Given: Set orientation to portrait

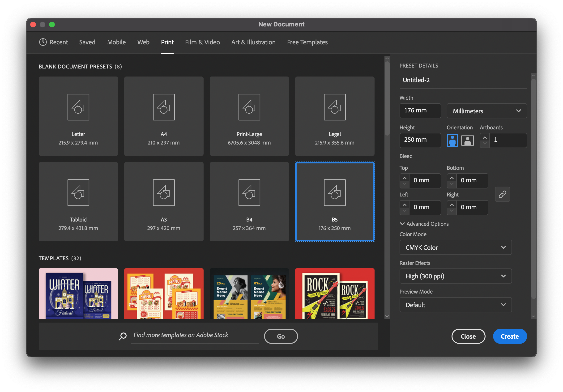Looking at the screenshot, I should pyautogui.click(x=452, y=141).
